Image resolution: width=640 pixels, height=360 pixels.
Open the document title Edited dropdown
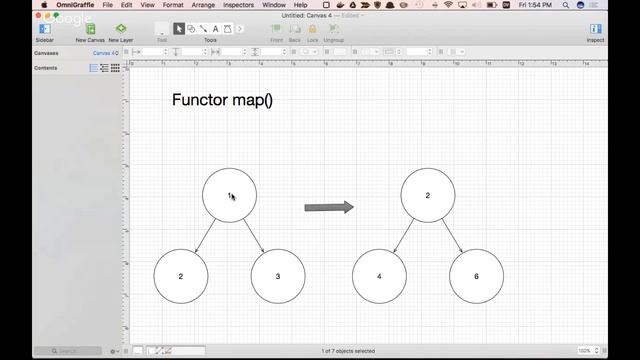(x=353, y=16)
